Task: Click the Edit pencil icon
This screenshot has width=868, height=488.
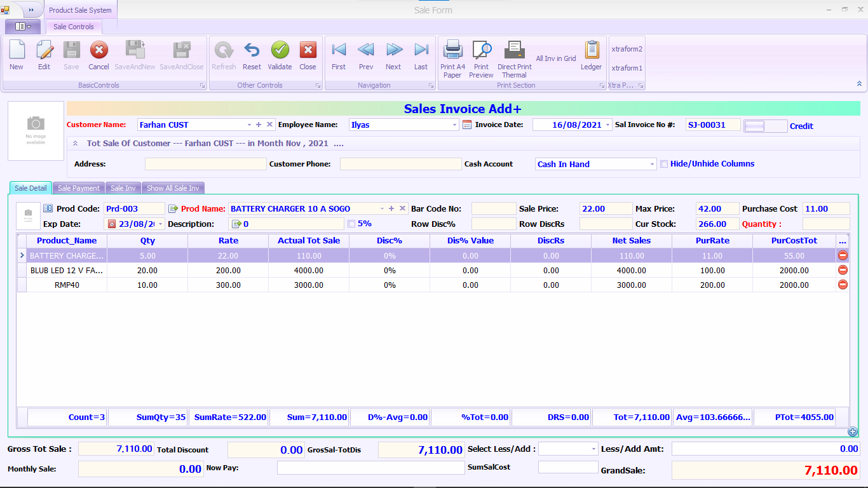Action: click(44, 50)
